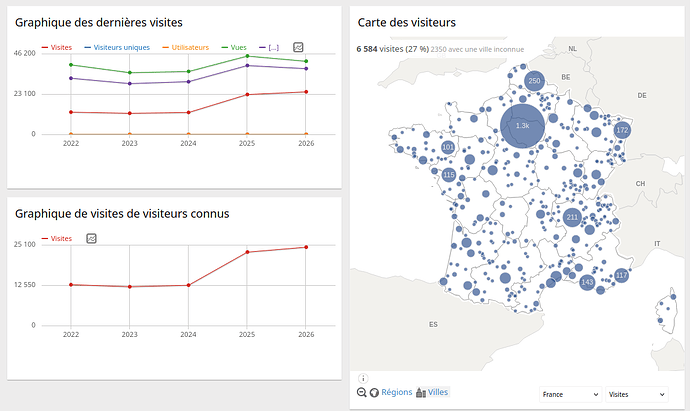Switch map view to Régions
The width and height of the screenshot is (690, 411).
[x=396, y=392]
